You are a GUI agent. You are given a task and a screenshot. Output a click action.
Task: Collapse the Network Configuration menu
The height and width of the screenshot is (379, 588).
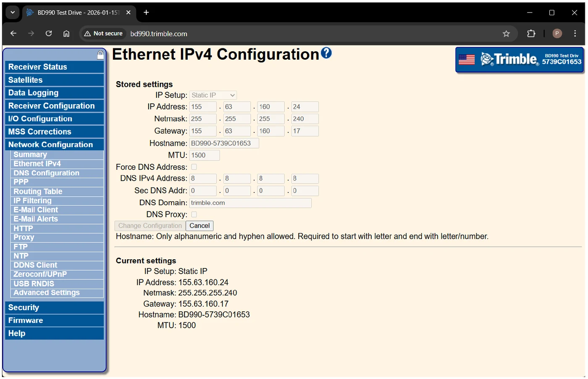[55, 145]
